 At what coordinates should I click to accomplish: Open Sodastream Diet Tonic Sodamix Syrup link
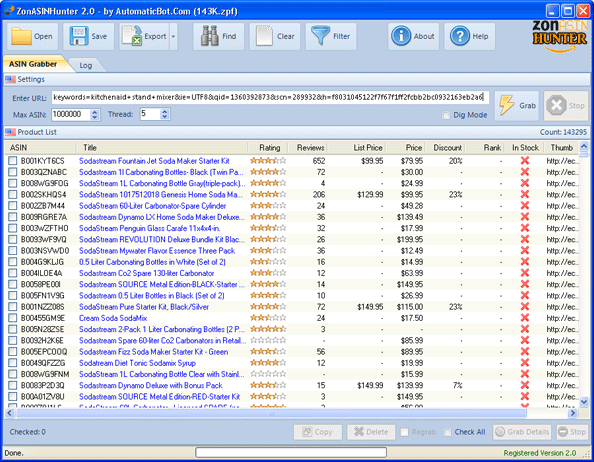[137, 363]
